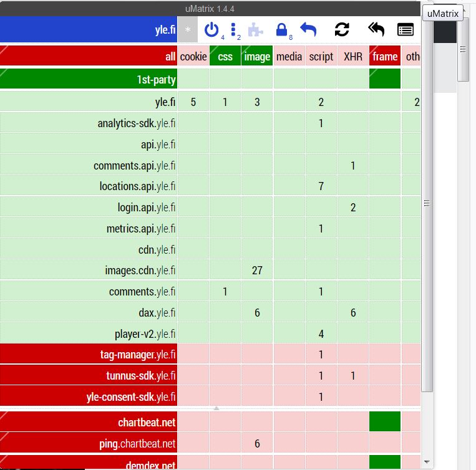Screen dimensions: 476x470
Task: Click the analytics-sdk.yle.fi hostname
Action: click(89, 123)
